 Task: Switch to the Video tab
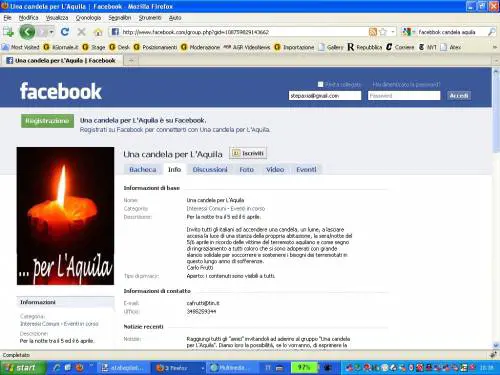275,169
